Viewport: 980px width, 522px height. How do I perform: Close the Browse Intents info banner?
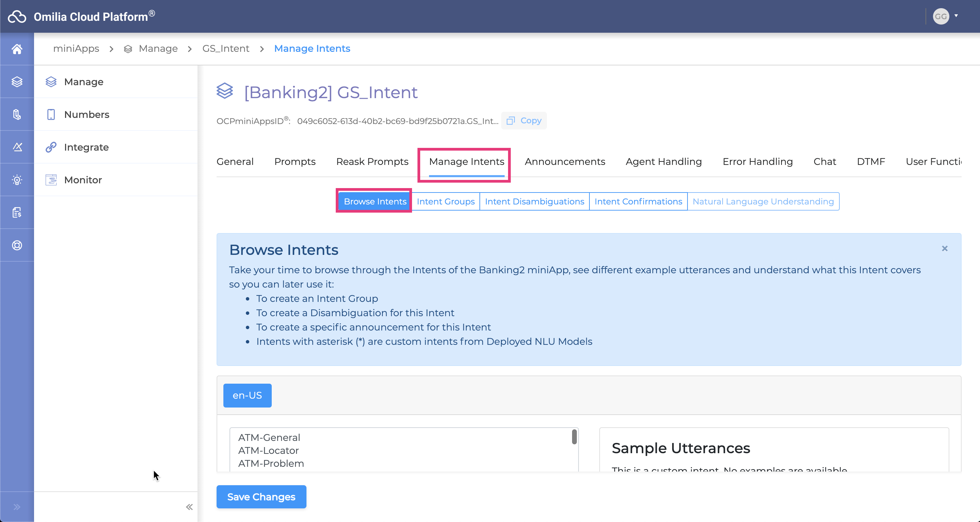[945, 248]
